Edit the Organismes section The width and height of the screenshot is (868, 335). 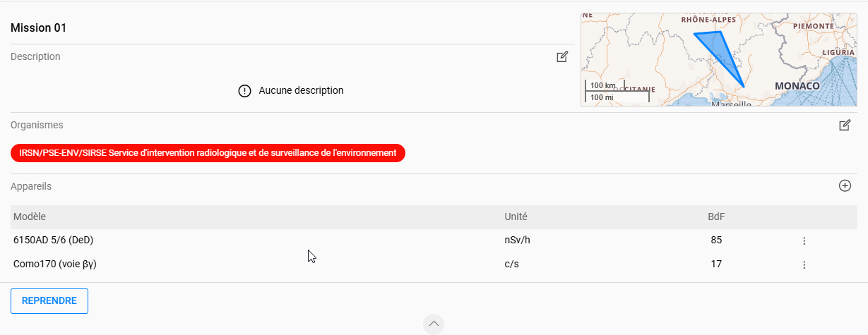pyautogui.click(x=845, y=126)
